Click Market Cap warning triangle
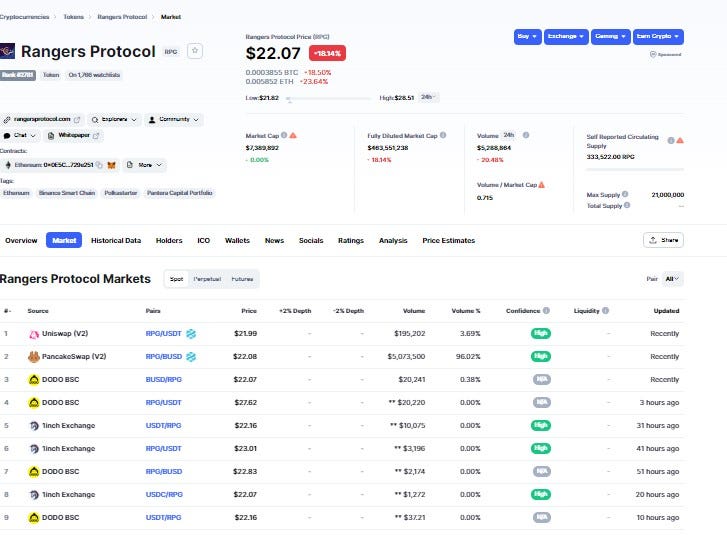 pos(293,135)
